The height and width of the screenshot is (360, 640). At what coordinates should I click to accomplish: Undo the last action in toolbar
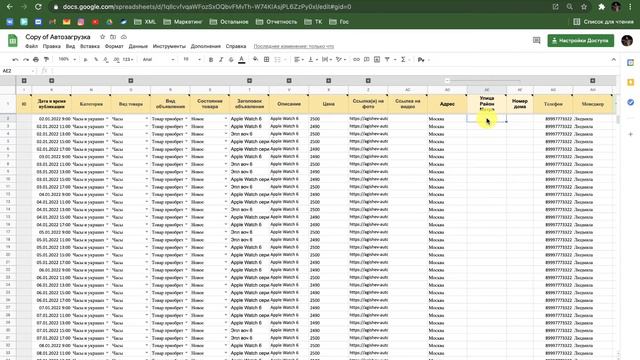15,60
